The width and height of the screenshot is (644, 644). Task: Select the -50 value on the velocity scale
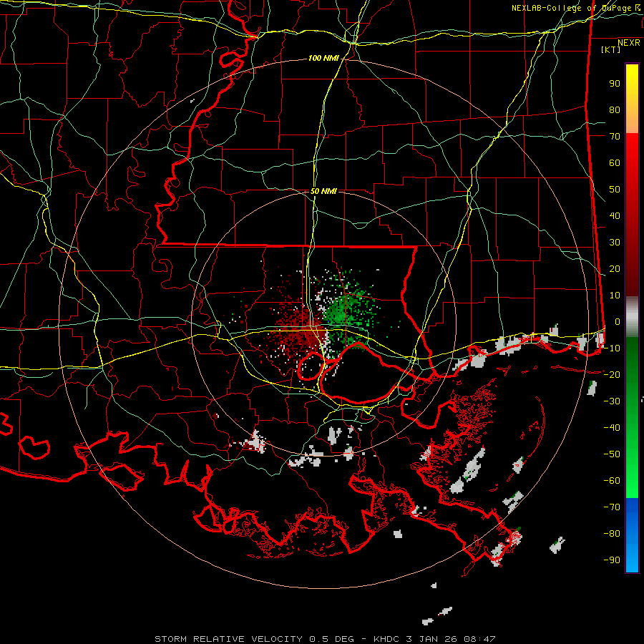(612, 454)
